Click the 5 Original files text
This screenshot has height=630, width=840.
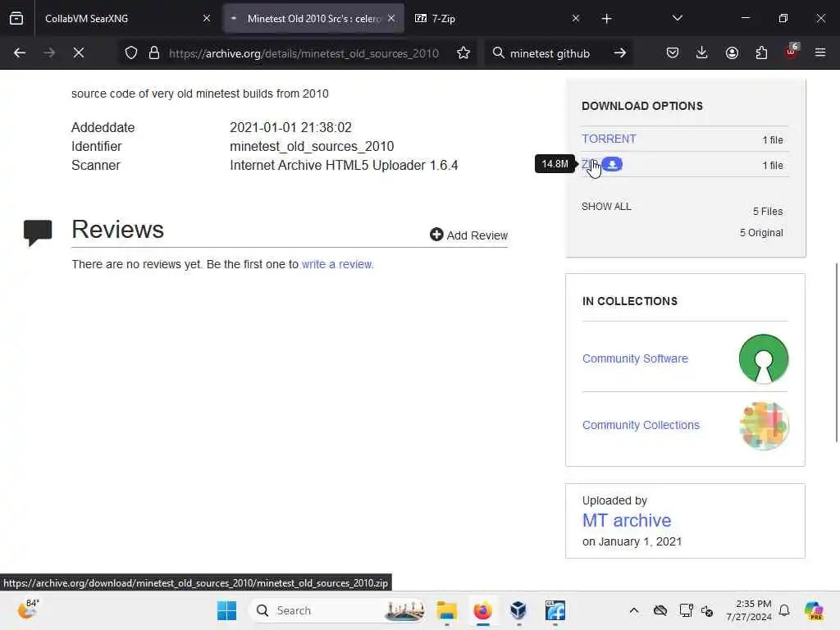[x=761, y=232]
